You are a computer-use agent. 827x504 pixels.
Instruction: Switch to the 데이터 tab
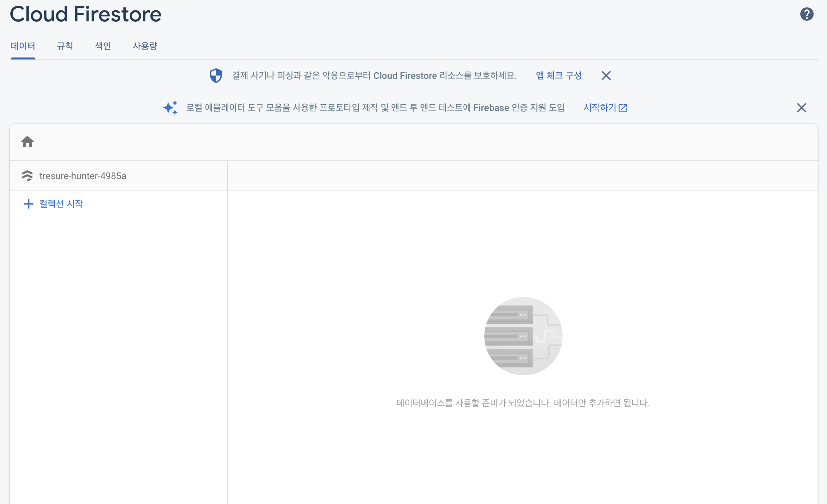[23, 46]
